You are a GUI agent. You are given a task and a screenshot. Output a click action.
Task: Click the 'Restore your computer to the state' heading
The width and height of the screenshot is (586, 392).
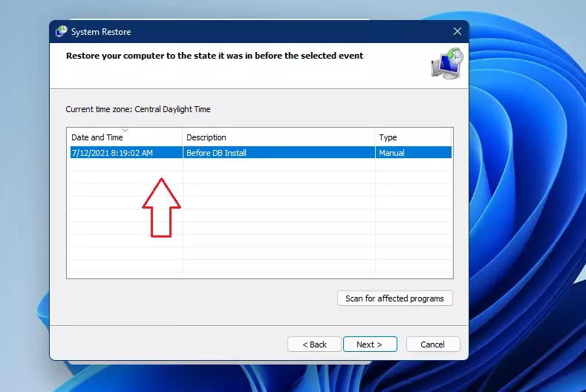215,56
